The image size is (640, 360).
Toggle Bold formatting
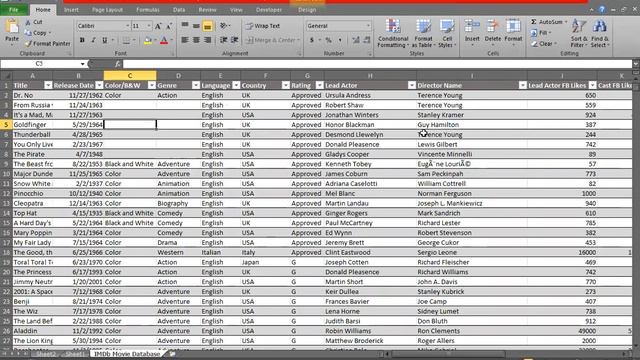(x=82, y=40)
